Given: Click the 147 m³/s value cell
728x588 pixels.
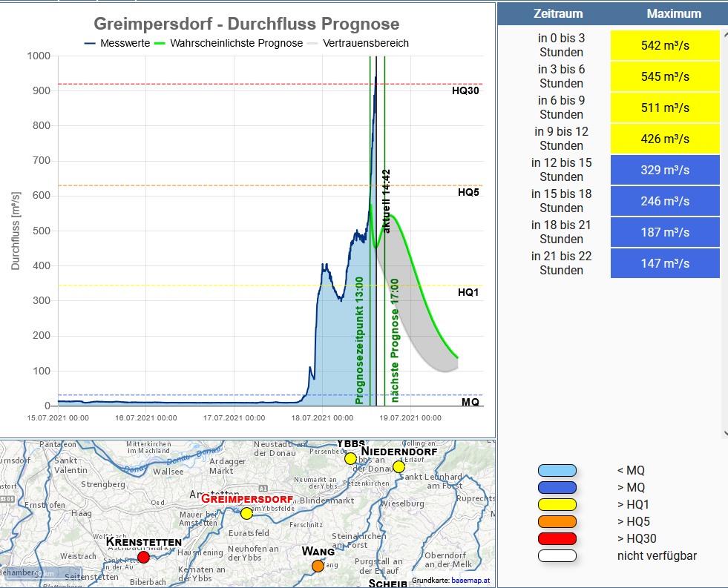Looking at the screenshot, I should coord(665,263).
